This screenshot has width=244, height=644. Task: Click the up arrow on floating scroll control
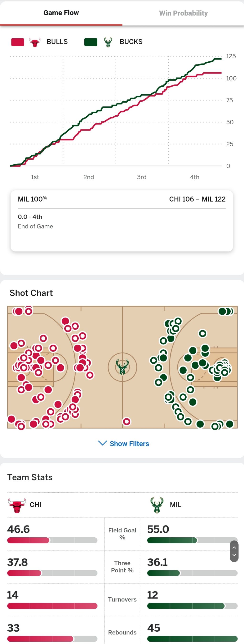pos(234,547)
